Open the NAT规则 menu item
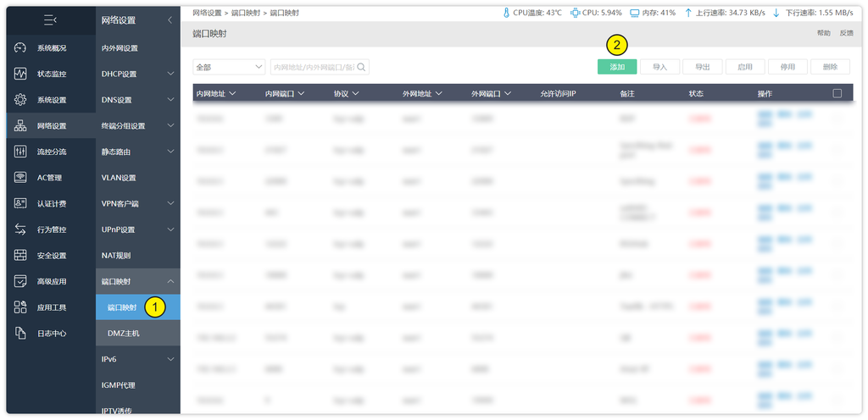Screen dimensions: 868x420 click(116, 256)
